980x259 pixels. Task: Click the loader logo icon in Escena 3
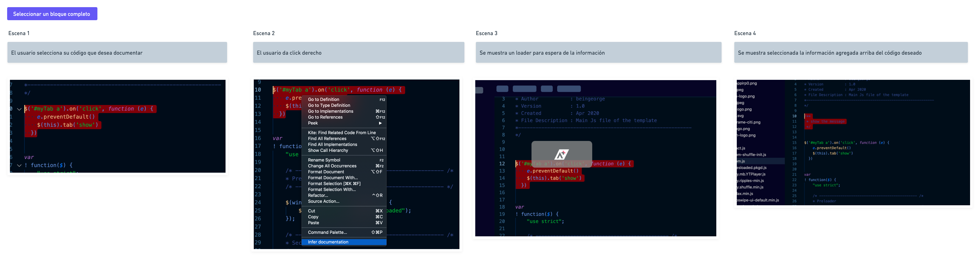pyautogui.click(x=562, y=154)
